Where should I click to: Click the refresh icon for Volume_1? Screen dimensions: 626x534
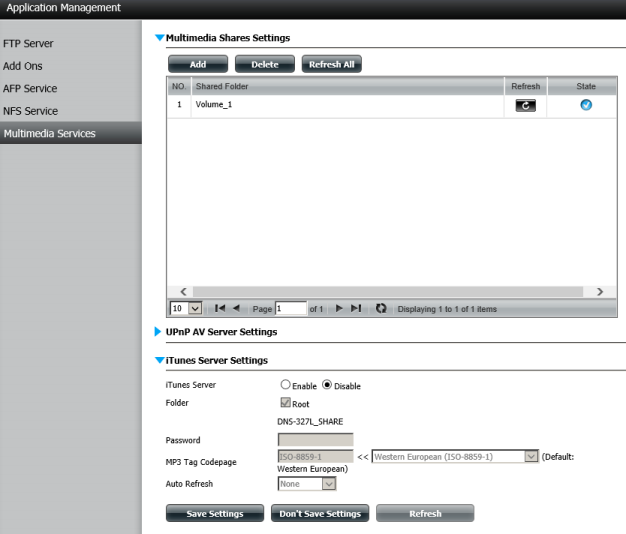pyautogui.click(x=525, y=105)
